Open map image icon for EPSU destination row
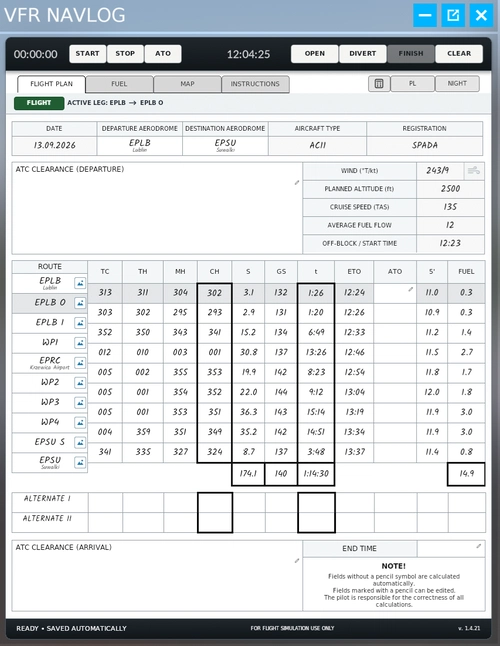This screenshot has height=646, width=500. pyautogui.click(x=80, y=462)
